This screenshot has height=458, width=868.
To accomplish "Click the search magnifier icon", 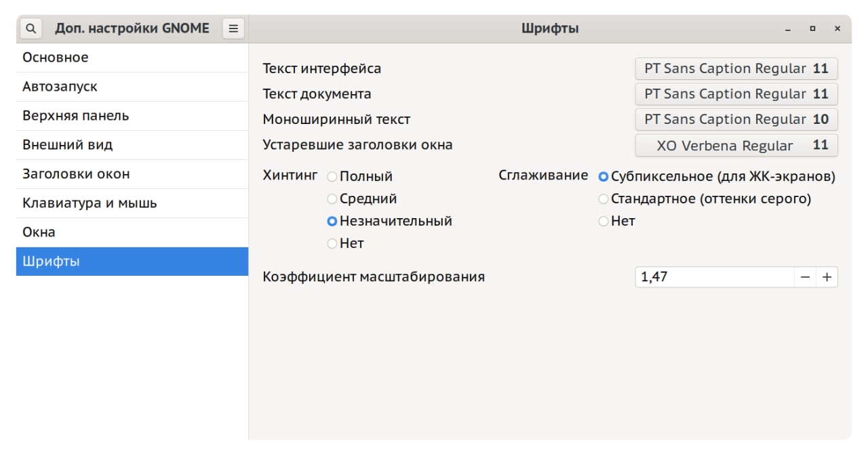I will (31, 28).
